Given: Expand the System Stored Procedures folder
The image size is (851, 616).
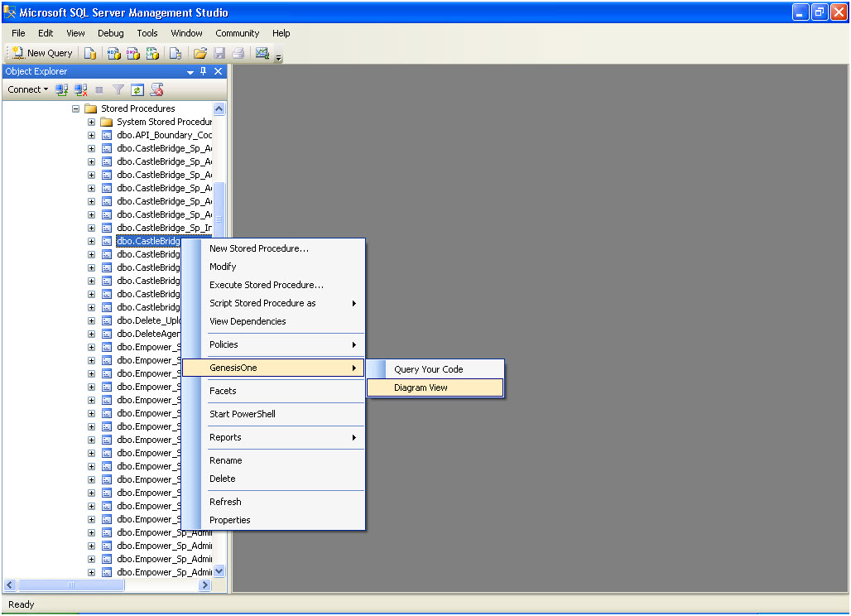Looking at the screenshot, I should point(91,122).
